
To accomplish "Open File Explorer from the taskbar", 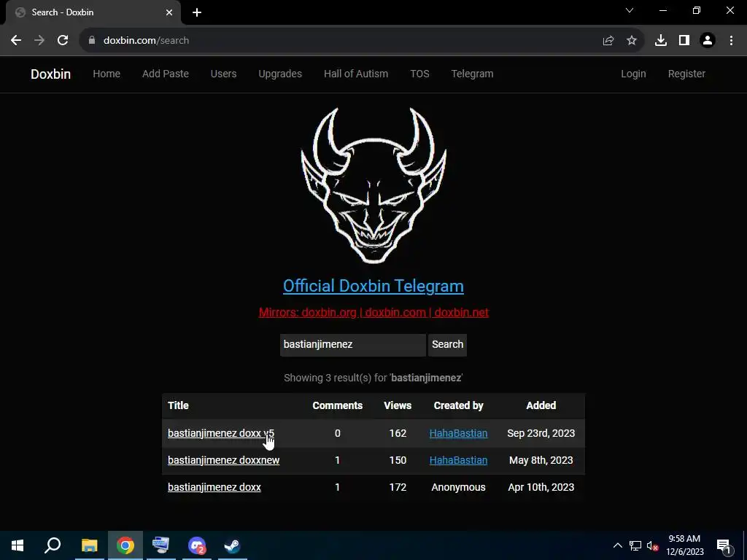I will [x=89, y=545].
